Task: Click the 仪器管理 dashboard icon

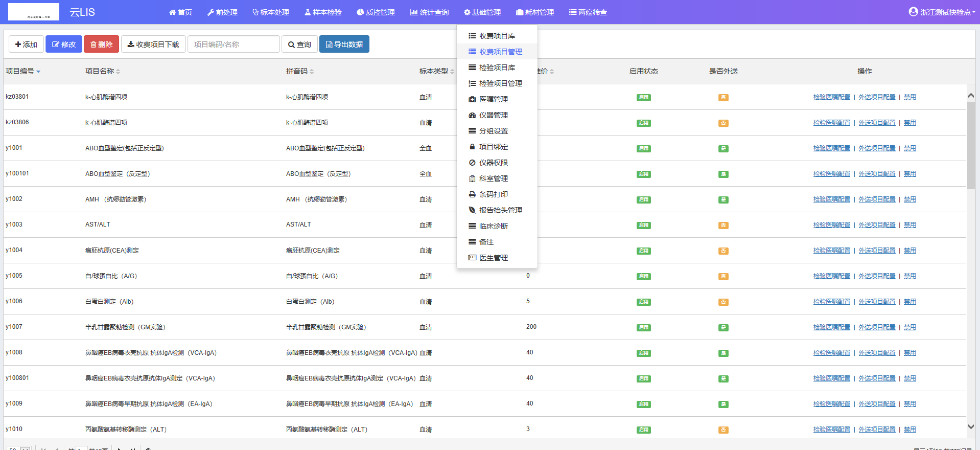Action: point(472,115)
